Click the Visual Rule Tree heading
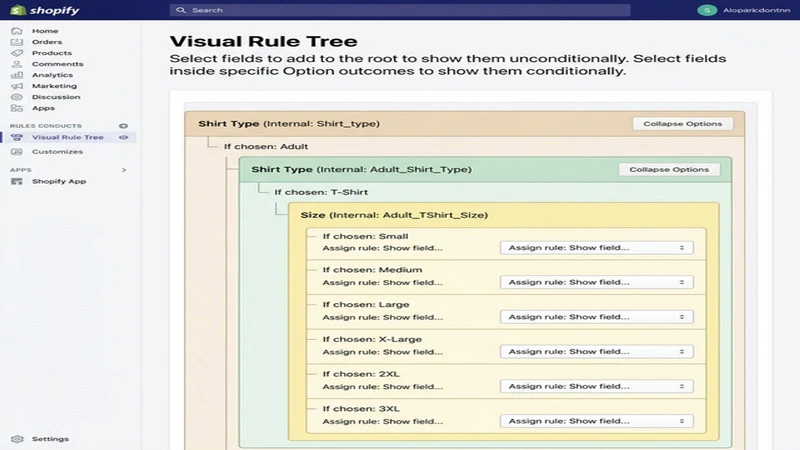Viewport: 800px width, 450px height. tap(263, 41)
